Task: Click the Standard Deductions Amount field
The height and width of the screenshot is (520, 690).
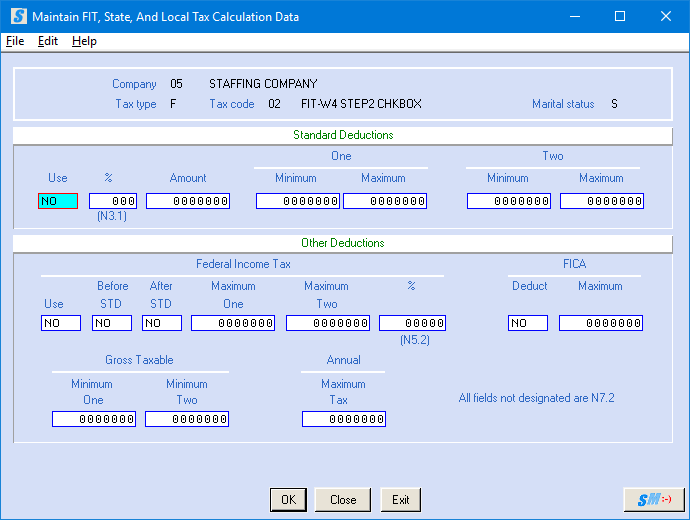Action: [x=188, y=201]
